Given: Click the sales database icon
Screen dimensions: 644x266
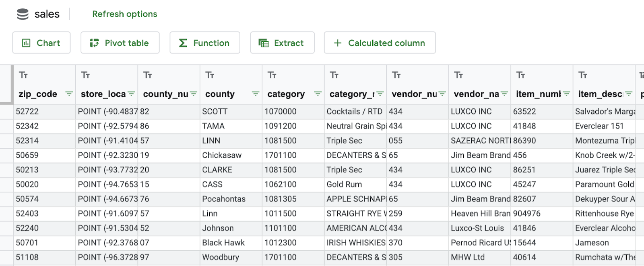Looking at the screenshot, I should click(23, 14).
